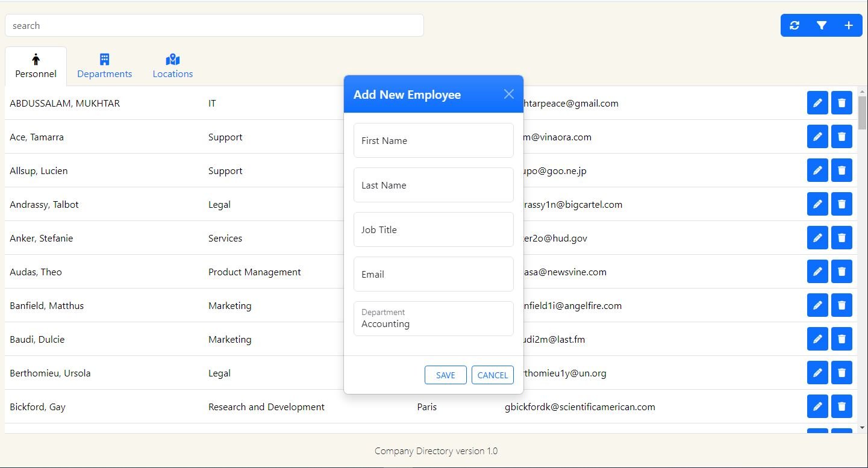Select the Personnel tab
Image resolution: width=868 pixels, height=468 pixels.
click(36, 66)
